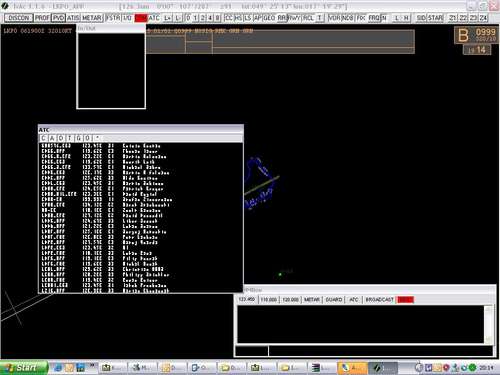500x375 pixels.
Task: Select the C filter in the ATC window
Action: (x=43, y=138)
